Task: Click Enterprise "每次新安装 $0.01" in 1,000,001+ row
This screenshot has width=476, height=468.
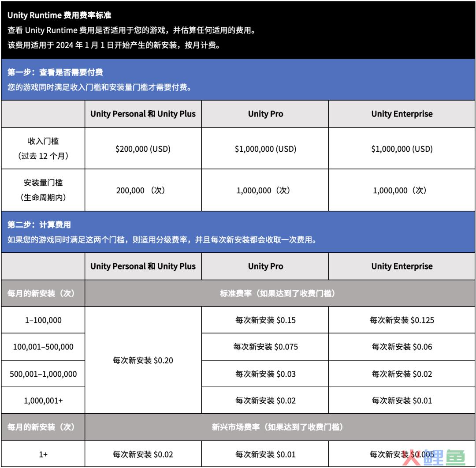Action: 402,401
